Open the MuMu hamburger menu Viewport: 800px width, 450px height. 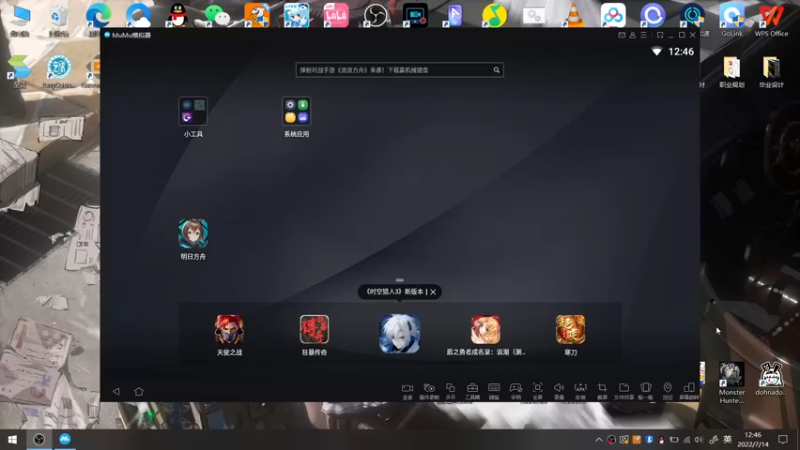pos(644,35)
